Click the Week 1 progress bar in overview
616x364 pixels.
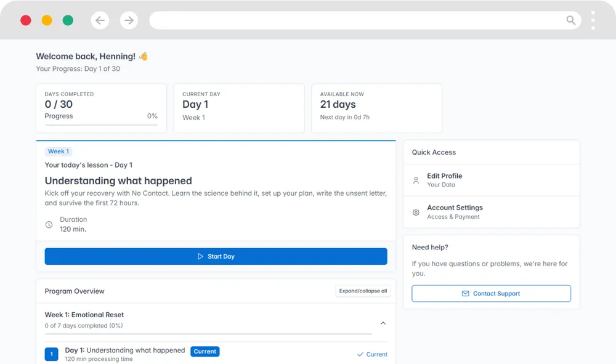[x=208, y=334]
